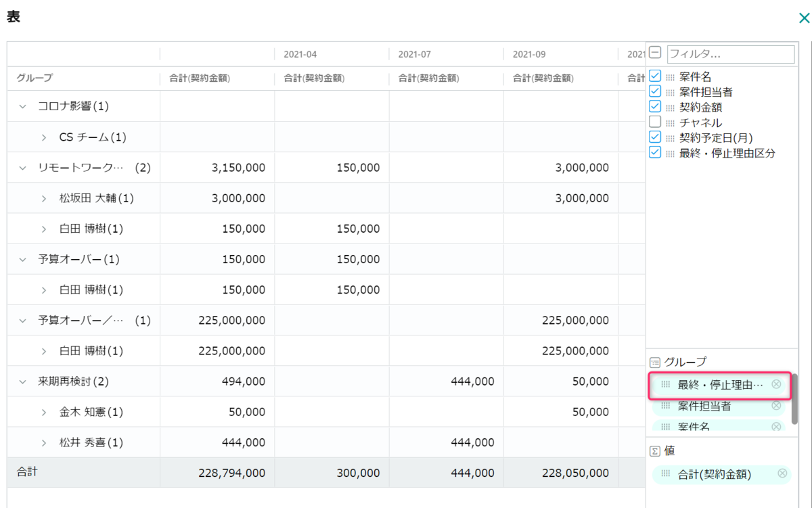Remove 案件担当者 chip from group area
The width and height of the screenshot is (812, 508).
[x=776, y=406]
